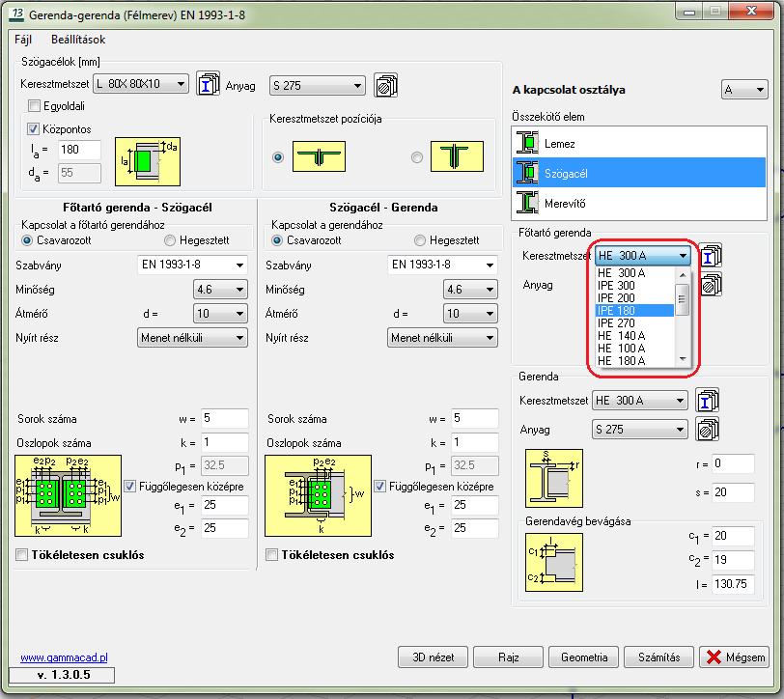Select IPE 300 in the open list
This screenshot has height=699, width=784.
coord(635,286)
